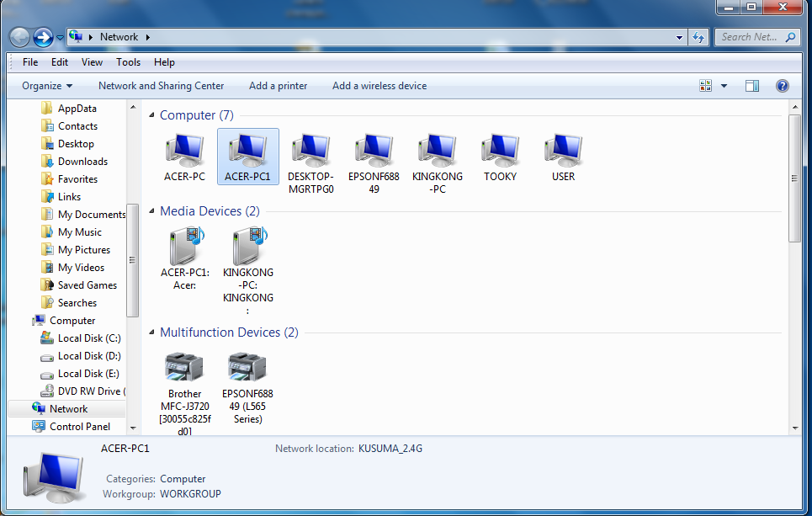Refresh the Network view
The width and height of the screenshot is (812, 516).
[698, 37]
